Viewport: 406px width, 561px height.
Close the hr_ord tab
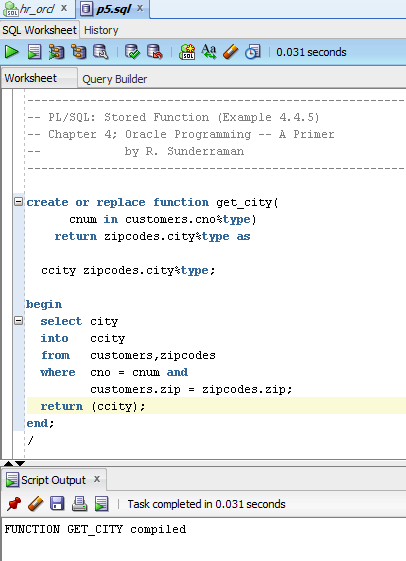click(64, 8)
